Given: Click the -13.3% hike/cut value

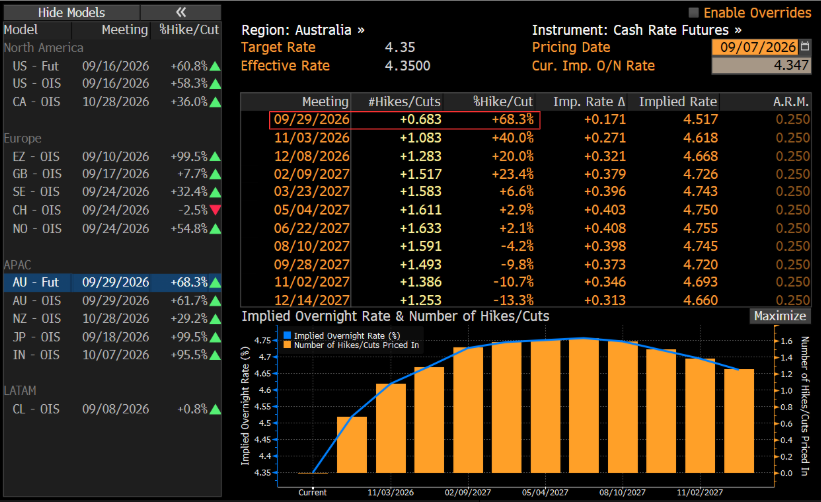Looking at the screenshot, I should tap(513, 300).
